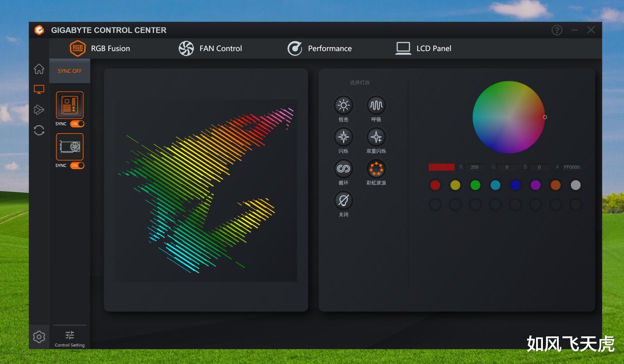The image size is (624, 364).
Task: Click the hex code field FF0000
Action: point(571,167)
